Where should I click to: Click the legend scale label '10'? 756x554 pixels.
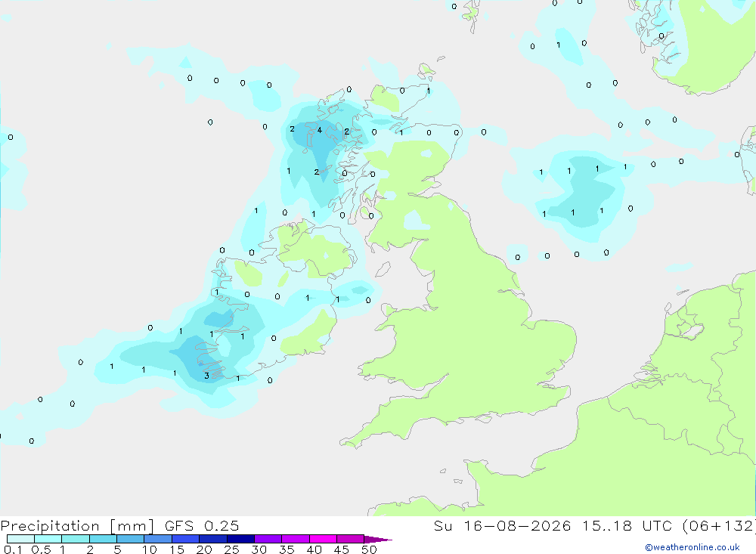150,549
